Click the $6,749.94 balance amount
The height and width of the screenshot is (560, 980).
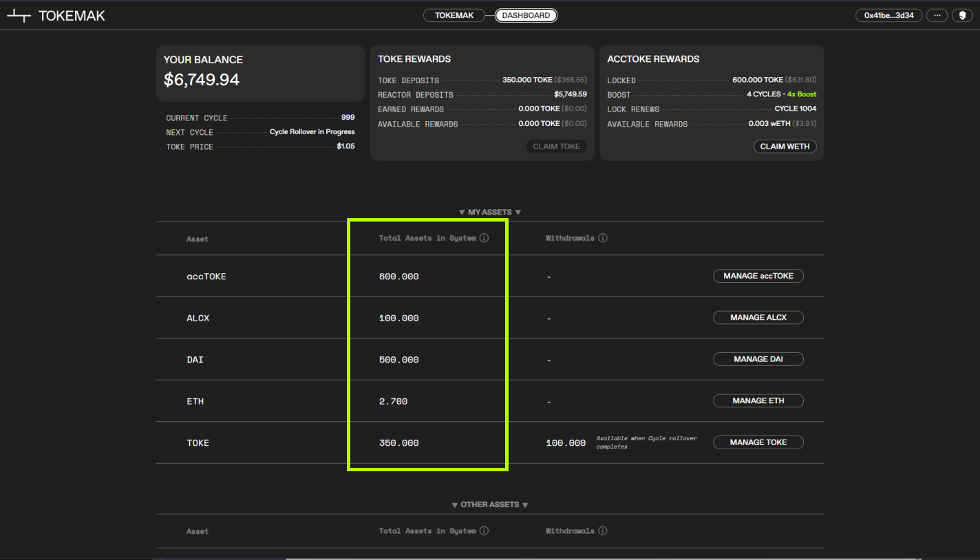coord(202,80)
